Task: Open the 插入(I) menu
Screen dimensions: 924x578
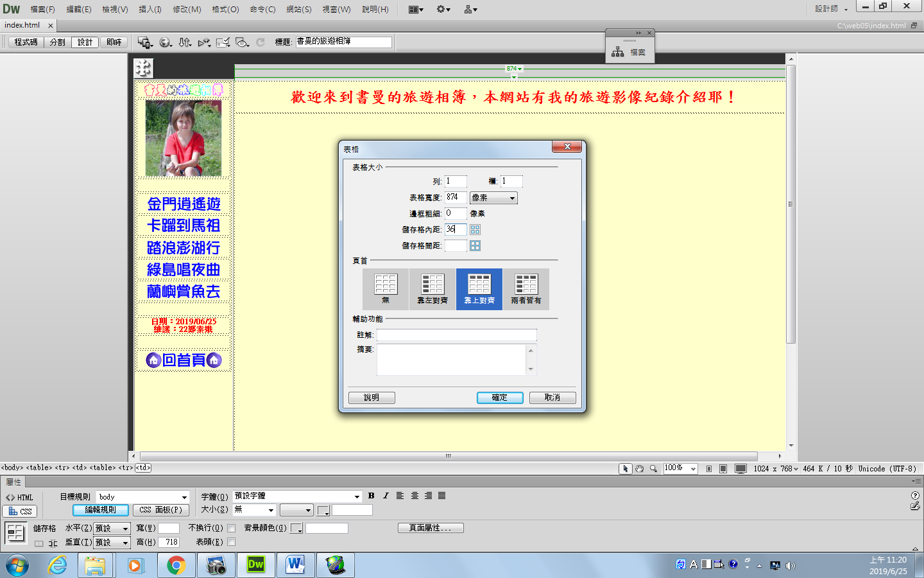Action: (x=150, y=9)
